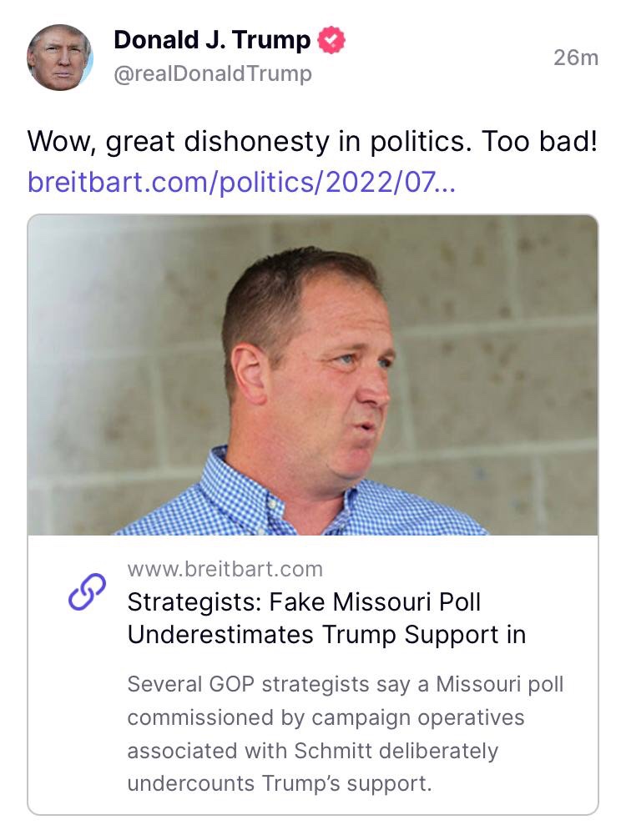626x840 pixels.
Task: Click the www.breitbart.com domain in the card
Action: click(x=225, y=570)
